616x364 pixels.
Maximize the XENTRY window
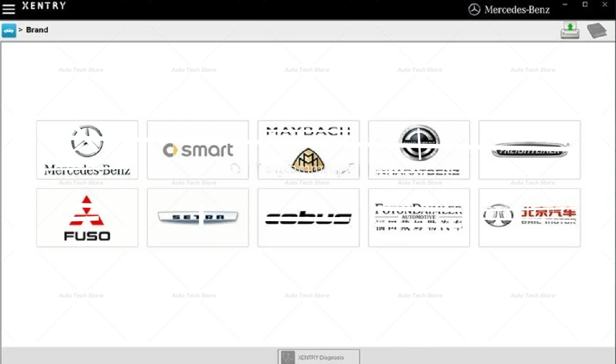pos(585,5)
